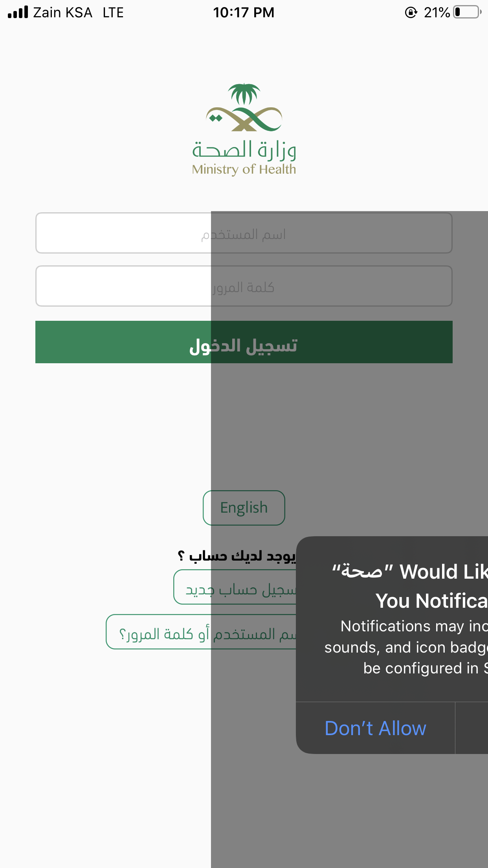The width and height of the screenshot is (488, 868).
Task: Focus the password field كلمة المرور
Action: tap(244, 286)
